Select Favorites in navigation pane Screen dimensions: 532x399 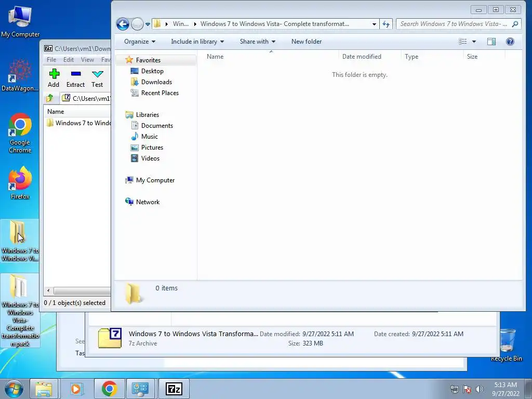(x=148, y=60)
